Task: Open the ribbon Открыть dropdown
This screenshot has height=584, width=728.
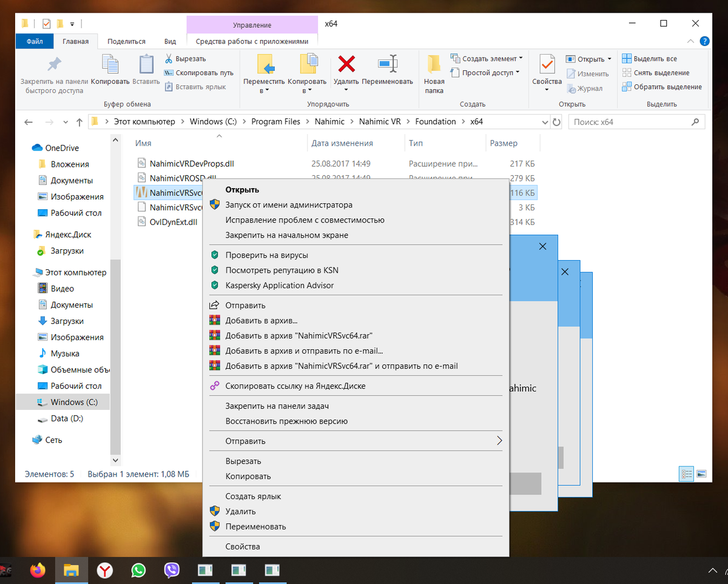Action: point(588,59)
